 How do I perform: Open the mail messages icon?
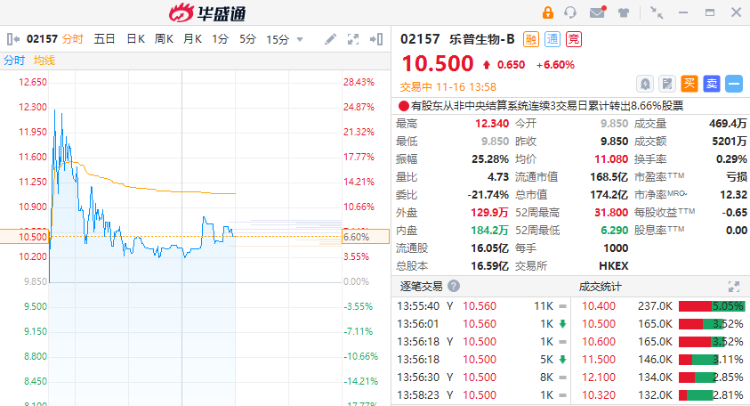[597, 12]
